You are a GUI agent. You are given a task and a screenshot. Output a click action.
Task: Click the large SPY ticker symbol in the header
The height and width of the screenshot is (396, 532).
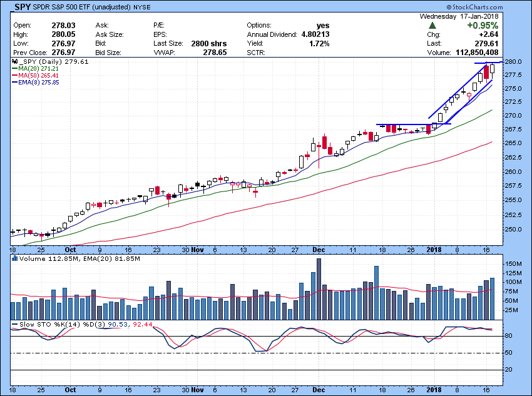coord(23,6)
